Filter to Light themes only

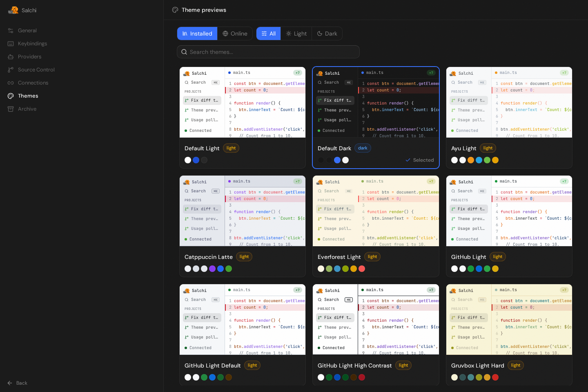[296, 33]
